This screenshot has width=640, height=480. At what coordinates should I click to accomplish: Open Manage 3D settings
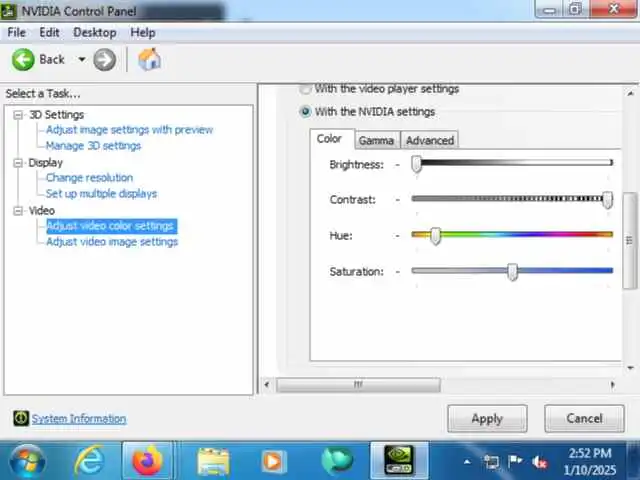(x=93, y=146)
